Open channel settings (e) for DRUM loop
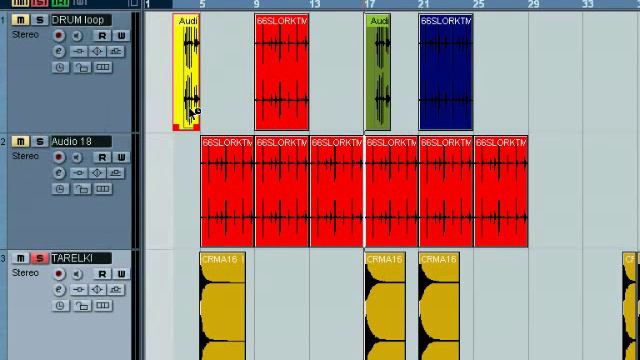This screenshot has width=640, height=360. [59, 51]
